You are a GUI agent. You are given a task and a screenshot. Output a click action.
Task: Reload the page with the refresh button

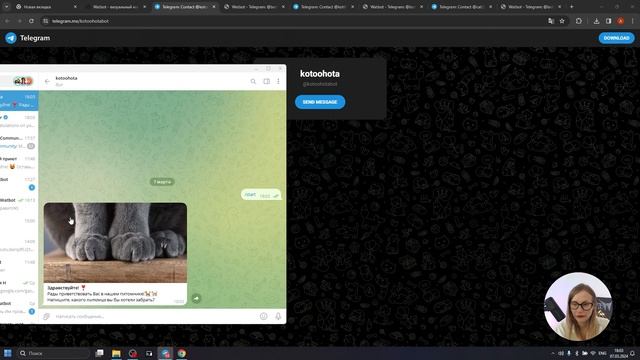pos(31,21)
